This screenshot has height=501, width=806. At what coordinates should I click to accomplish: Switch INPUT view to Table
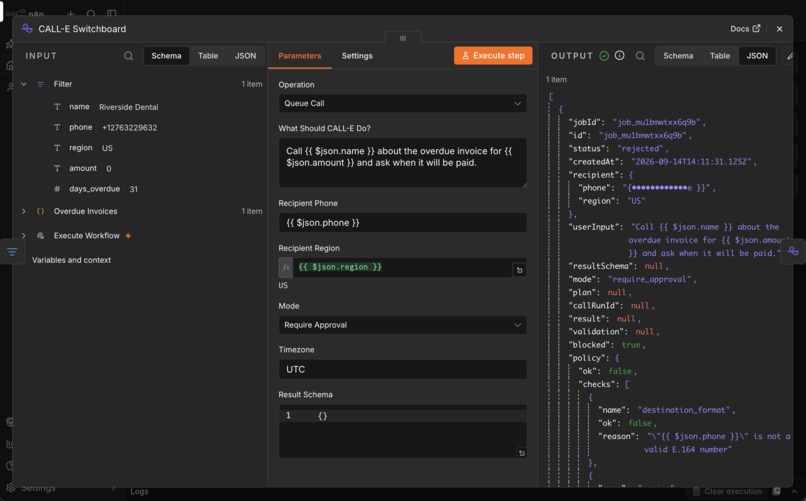pyautogui.click(x=208, y=55)
